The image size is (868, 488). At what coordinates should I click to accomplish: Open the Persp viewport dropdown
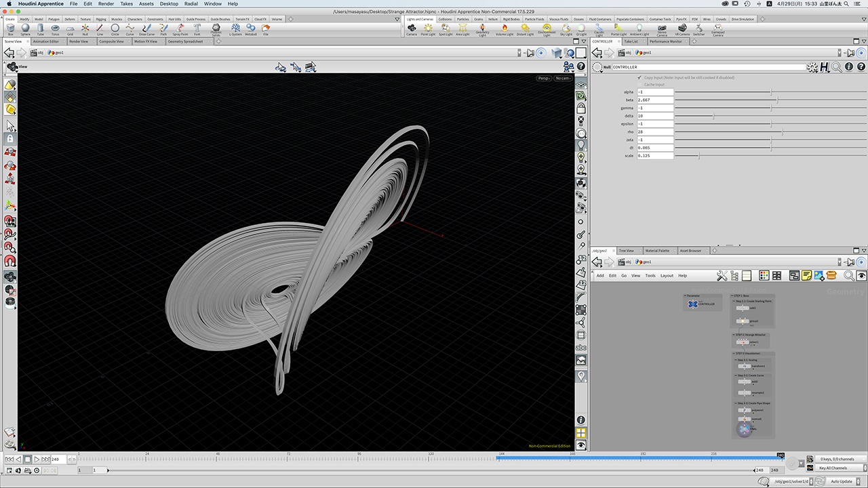(544, 78)
